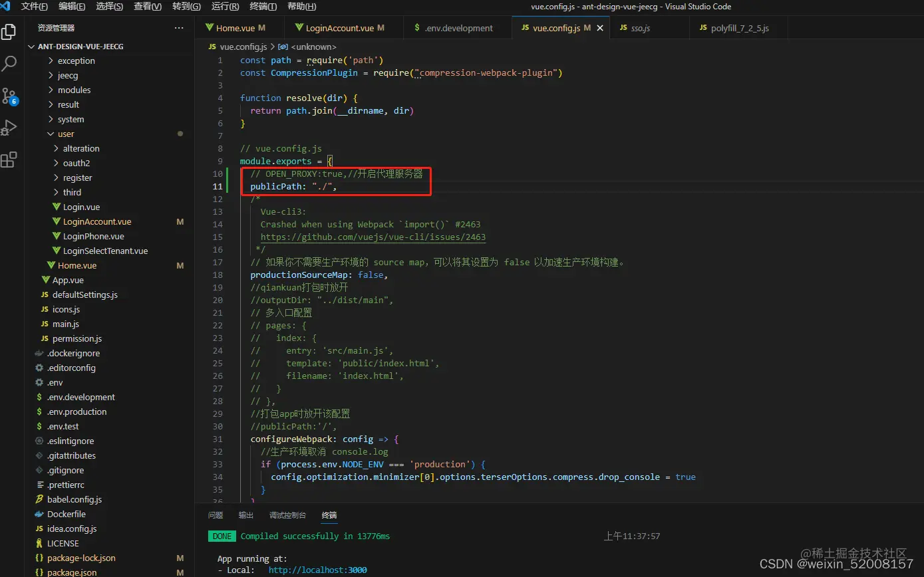This screenshot has width=924, height=577.
Task: Click the JS icon beside idea.config.js
Action: click(x=39, y=528)
